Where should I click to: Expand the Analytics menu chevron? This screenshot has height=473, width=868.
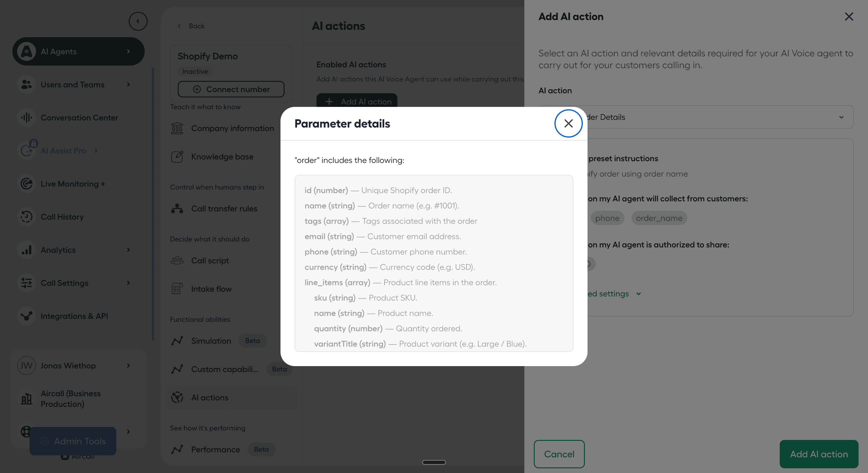coord(128,250)
